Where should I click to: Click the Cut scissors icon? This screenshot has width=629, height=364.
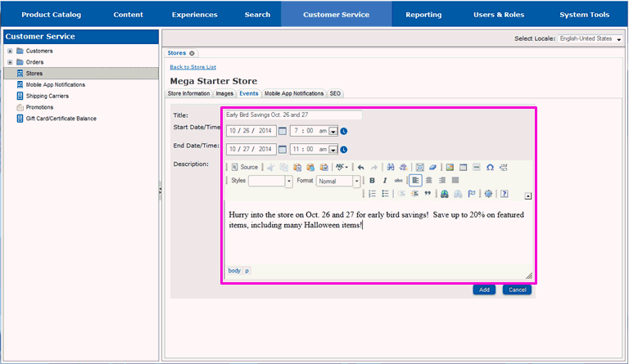[x=271, y=168]
